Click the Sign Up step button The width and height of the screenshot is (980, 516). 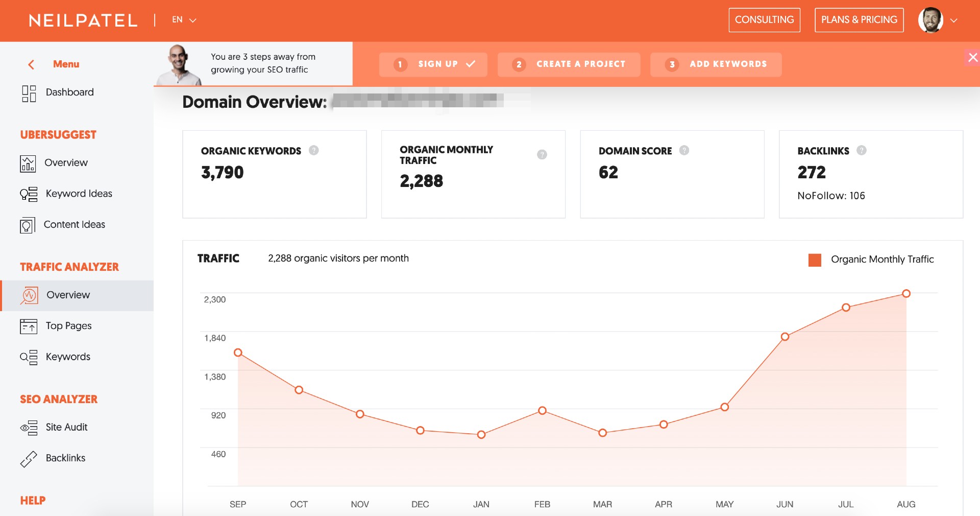pos(433,64)
